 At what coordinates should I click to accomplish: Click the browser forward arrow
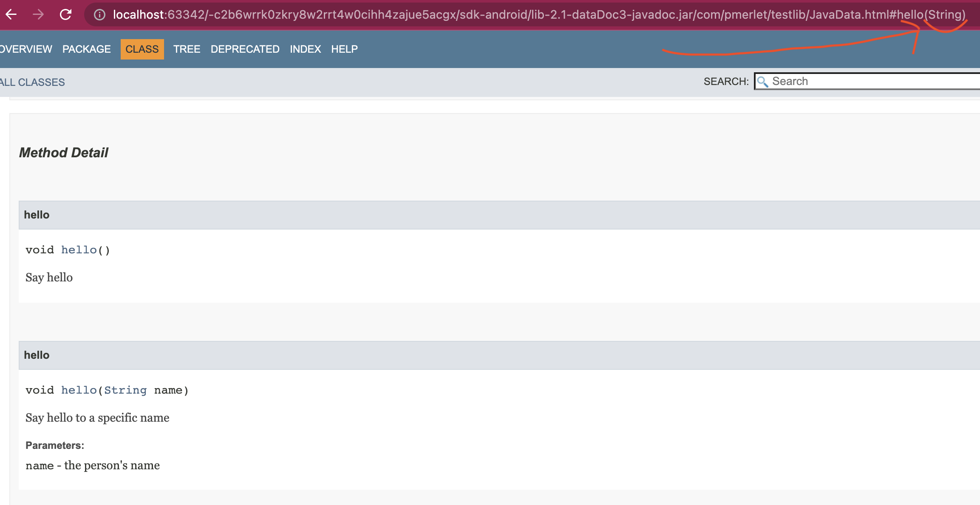(x=39, y=14)
